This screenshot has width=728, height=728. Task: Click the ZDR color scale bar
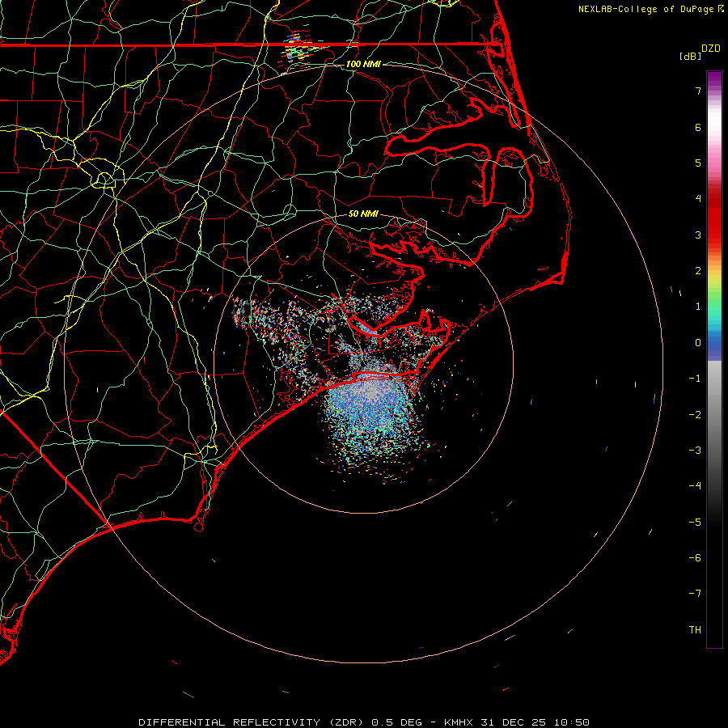point(714,360)
